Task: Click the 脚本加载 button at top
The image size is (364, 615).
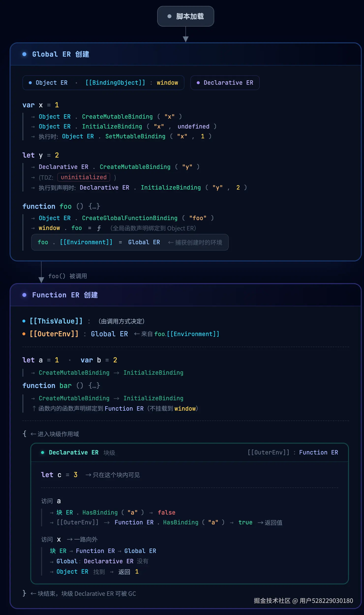Action: pyautogui.click(x=186, y=16)
